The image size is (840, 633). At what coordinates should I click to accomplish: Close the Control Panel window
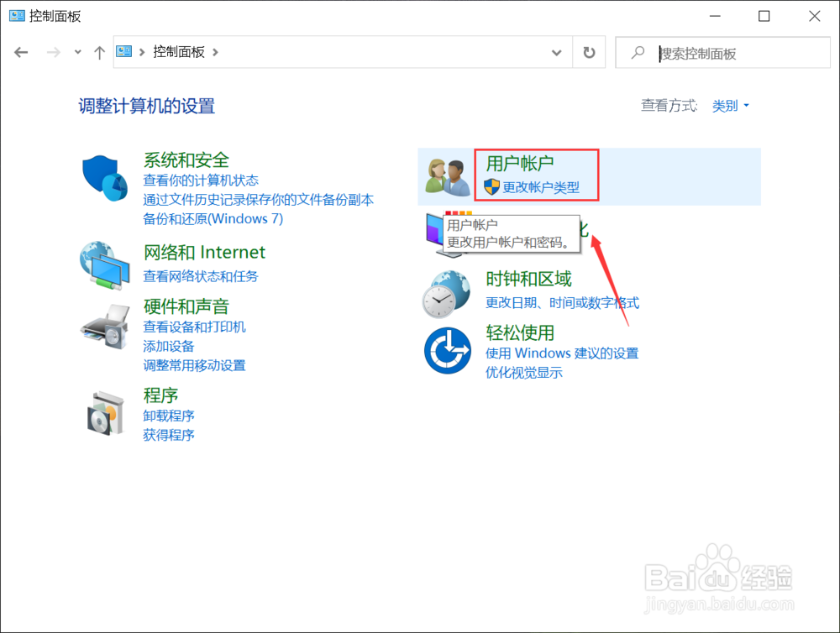click(x=814, y=16)
